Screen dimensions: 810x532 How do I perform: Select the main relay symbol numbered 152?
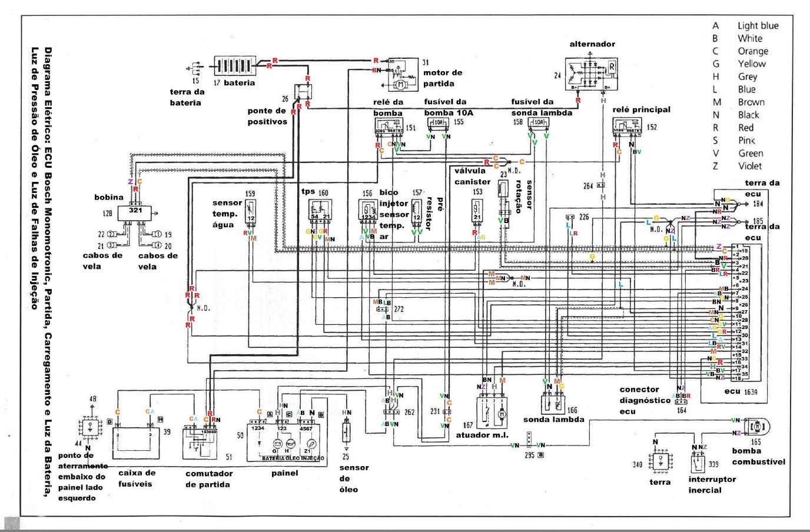[627, 127]
